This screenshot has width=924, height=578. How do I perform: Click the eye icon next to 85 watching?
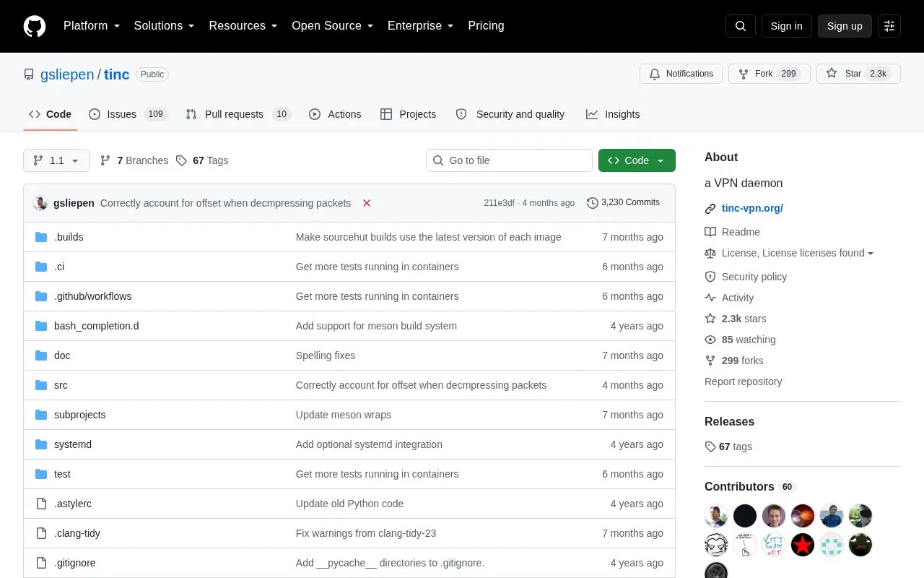[x=710, y=340]
